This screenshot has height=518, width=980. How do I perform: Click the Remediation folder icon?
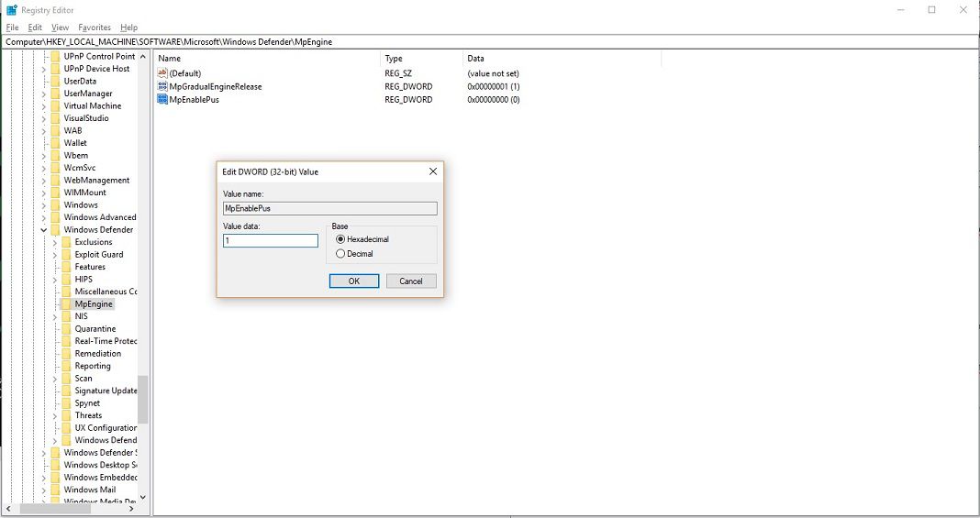coord(67,353)
